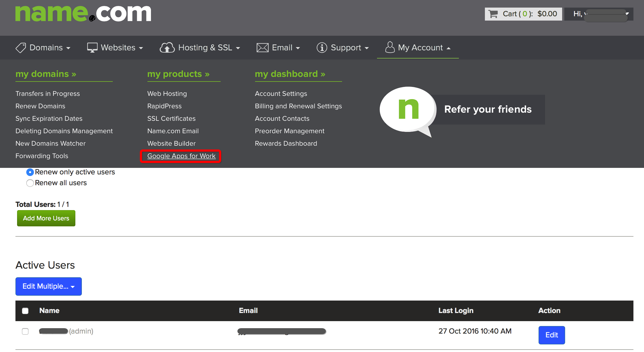Click the Support info icon
The image size is (644, 352).
tap(322, 48)
